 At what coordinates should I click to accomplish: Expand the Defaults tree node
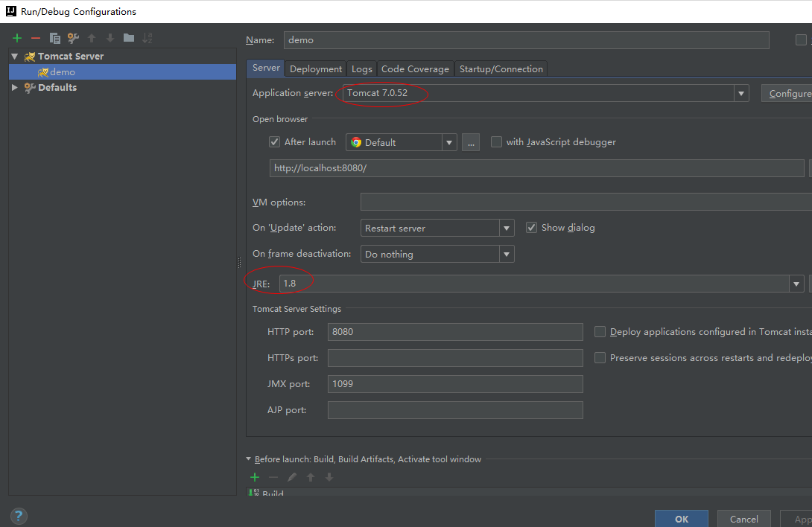coord(14,88)
